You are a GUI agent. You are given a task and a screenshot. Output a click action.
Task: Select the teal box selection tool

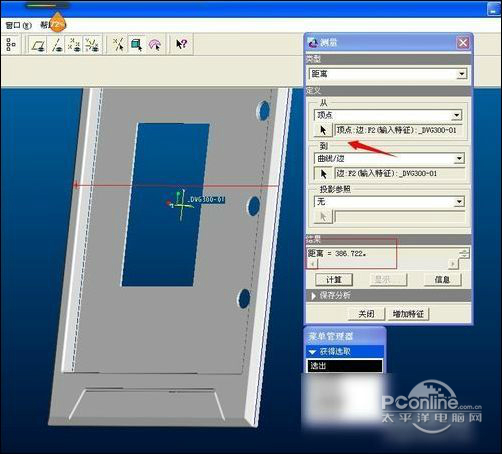(137, 44)
